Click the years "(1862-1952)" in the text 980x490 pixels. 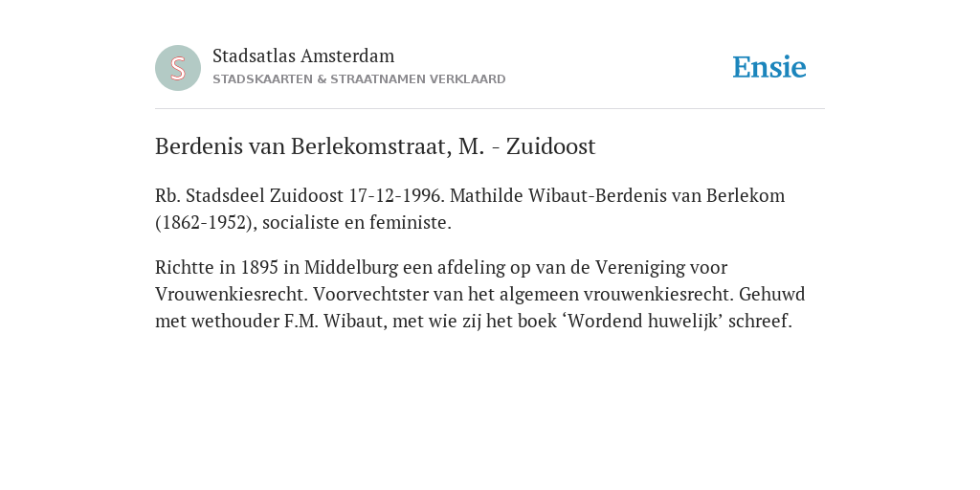[x=207, y=222]
